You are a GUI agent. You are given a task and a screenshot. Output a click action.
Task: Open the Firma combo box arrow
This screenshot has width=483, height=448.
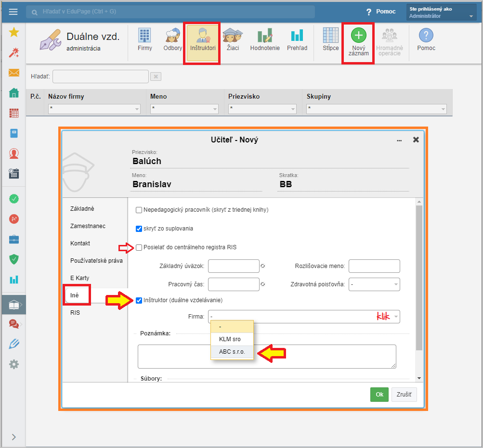[396, 317]
